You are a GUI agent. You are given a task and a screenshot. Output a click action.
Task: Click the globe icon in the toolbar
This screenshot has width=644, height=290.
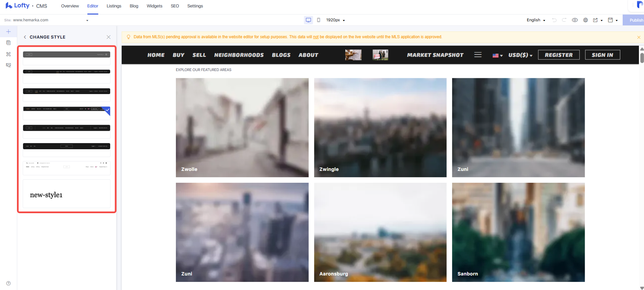pyautogui.click(x=585, y=20)
